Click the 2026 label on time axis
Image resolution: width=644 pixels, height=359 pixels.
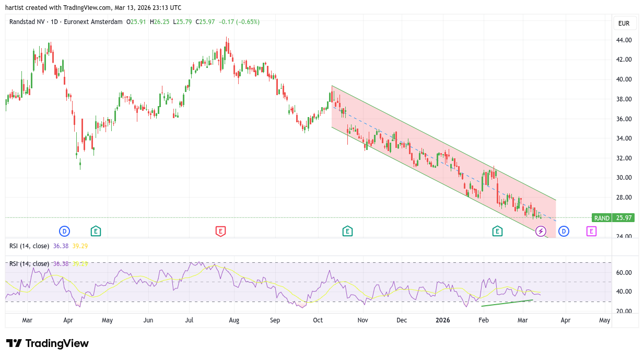tap(442, 320)
